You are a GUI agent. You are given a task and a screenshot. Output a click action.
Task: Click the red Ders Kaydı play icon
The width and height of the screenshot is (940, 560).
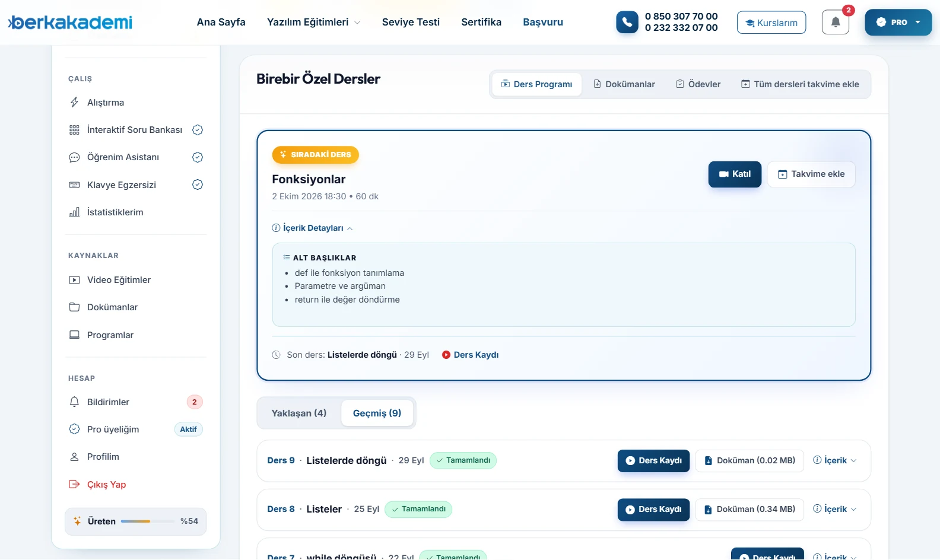[446, 355]
